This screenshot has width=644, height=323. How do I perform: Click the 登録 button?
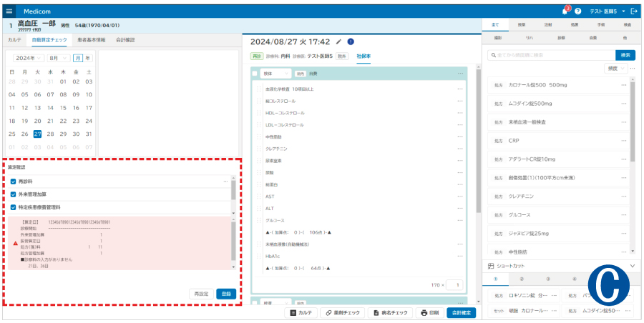point(226,294)
